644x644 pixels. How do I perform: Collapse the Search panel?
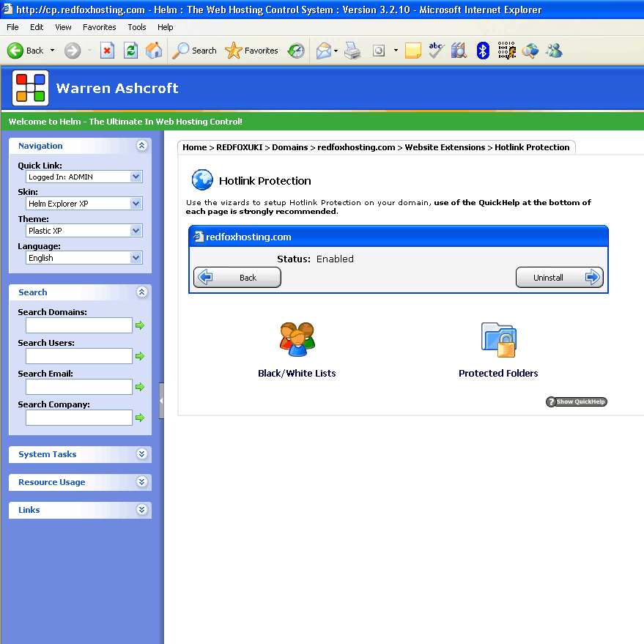click(141, 292)
